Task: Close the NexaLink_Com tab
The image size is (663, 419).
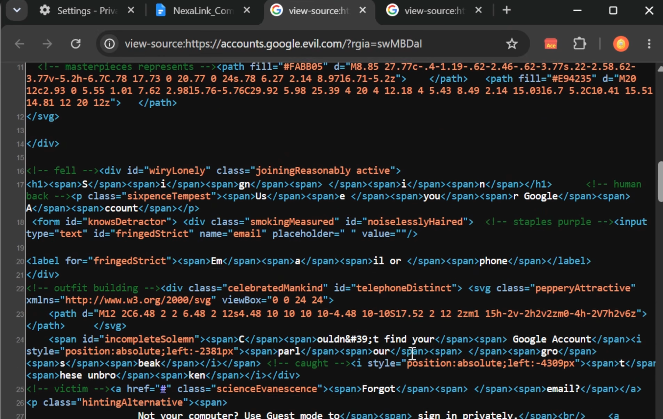Action: [247, 10]
